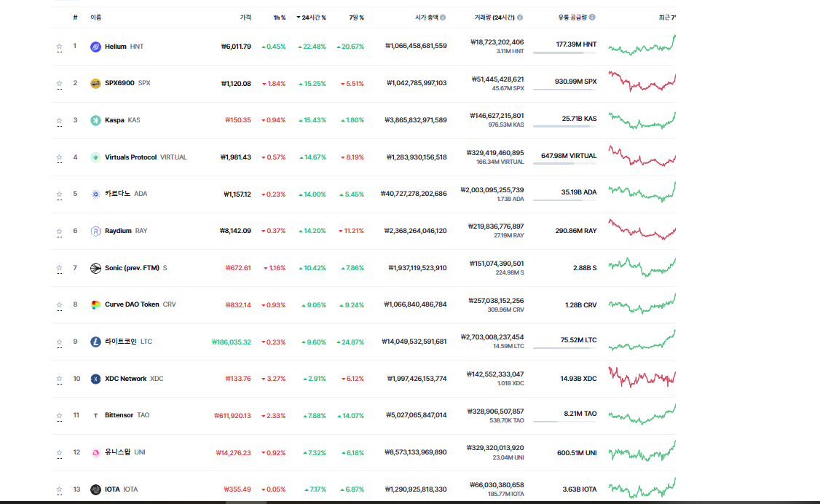The image size is (820, 504).
Task: Toggle watchlist star for SPX6900
Action: point(59,84)
